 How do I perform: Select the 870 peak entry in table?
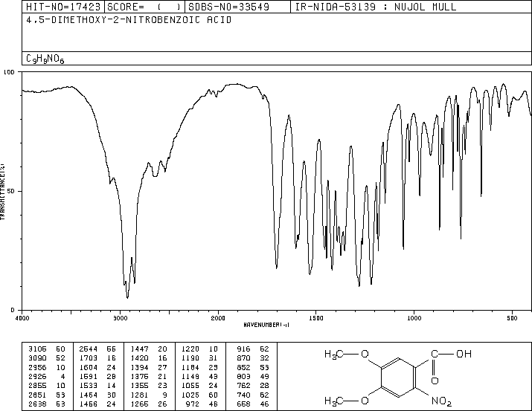tap(253, 357)
